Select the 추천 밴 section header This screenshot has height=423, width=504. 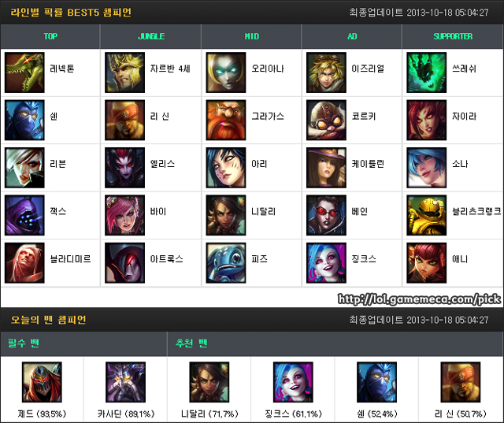pos(191,343)
